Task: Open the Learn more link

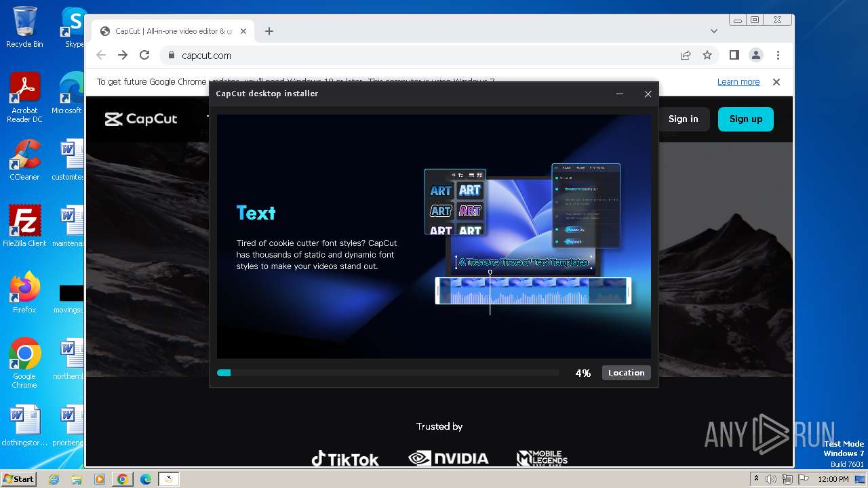Action: point(738,82)
